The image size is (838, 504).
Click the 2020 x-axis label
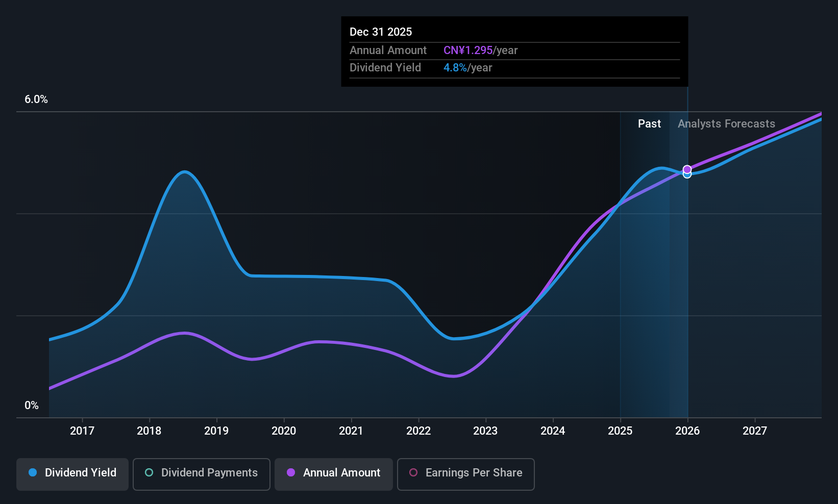coord(284,431)
